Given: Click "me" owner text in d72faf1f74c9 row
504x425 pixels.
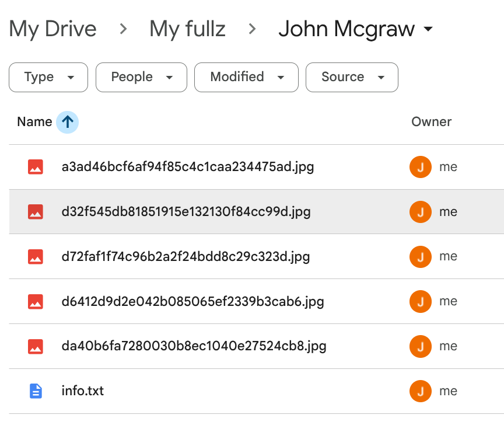Looking at the screenshot, I should (448, 257).
